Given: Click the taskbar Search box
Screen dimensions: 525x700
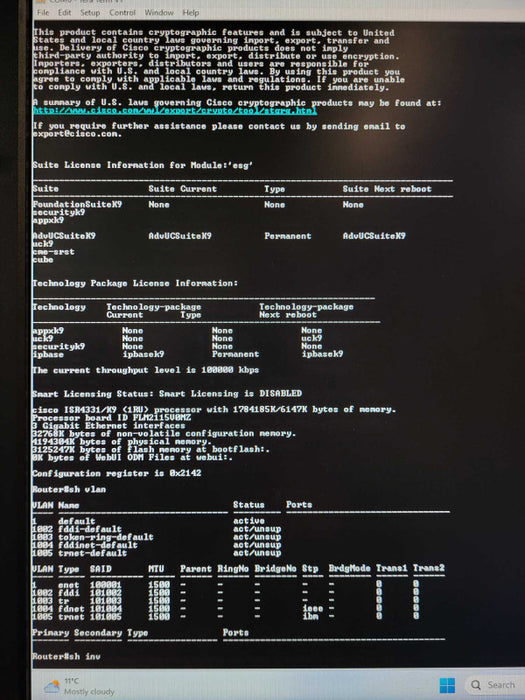Looking at the screenshot, I should click(496, 684).
